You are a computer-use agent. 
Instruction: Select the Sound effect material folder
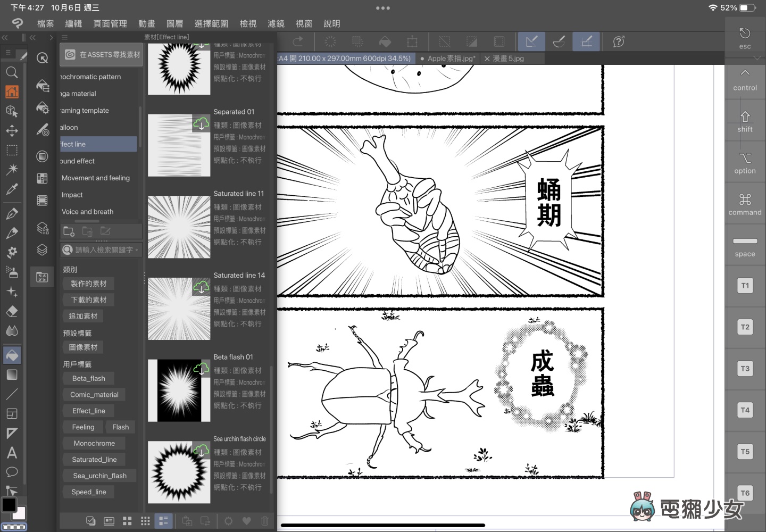98,161
